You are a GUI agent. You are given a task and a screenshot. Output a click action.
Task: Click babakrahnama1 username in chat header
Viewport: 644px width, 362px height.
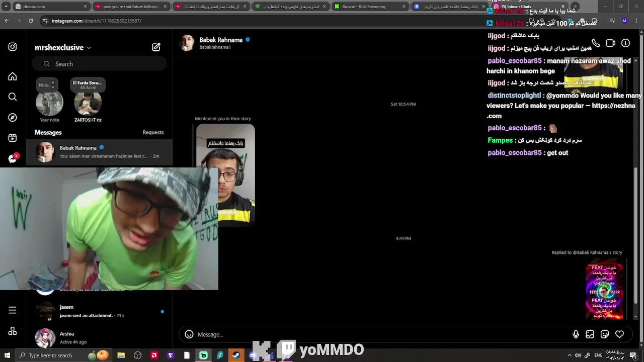coord(215,47)
